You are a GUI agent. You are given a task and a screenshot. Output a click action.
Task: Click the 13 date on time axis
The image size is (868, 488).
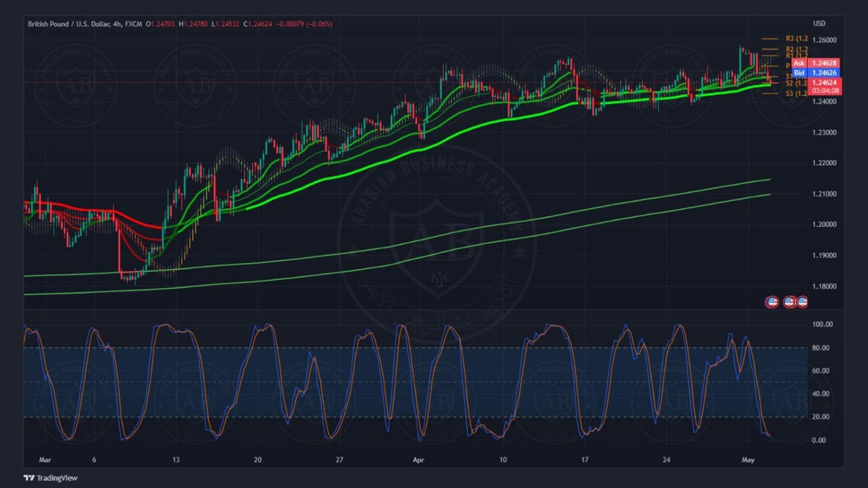pos(176,460)
